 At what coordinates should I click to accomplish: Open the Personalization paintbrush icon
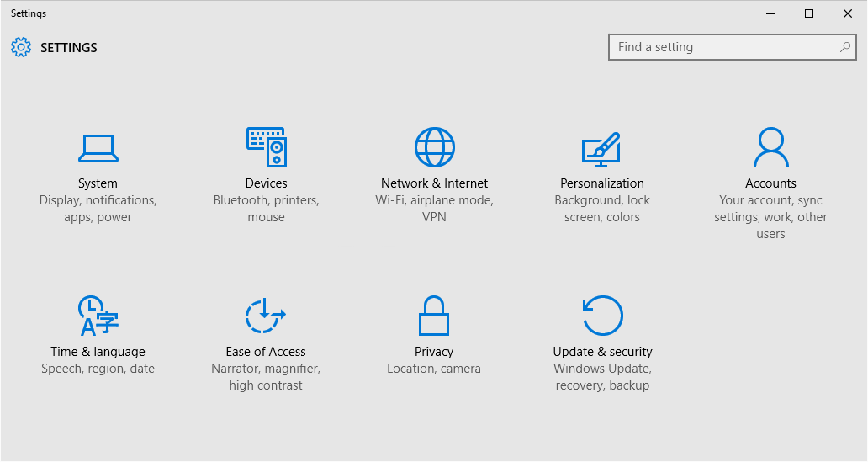(x=601, y=149)
